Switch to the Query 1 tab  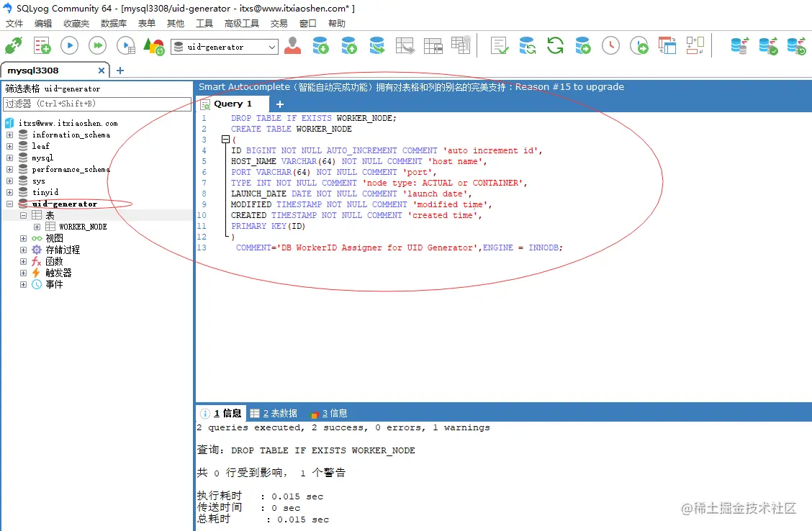coord(233,104)
